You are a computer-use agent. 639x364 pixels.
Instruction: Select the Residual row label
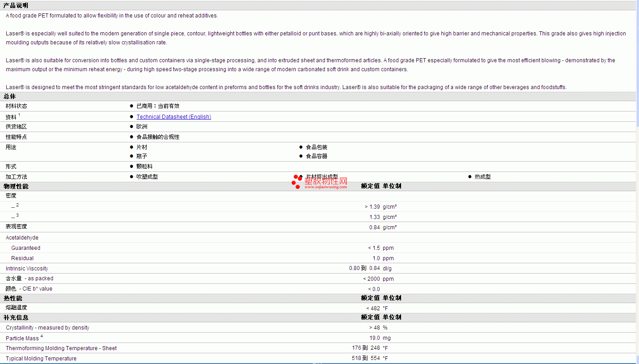tap(22, 258)
